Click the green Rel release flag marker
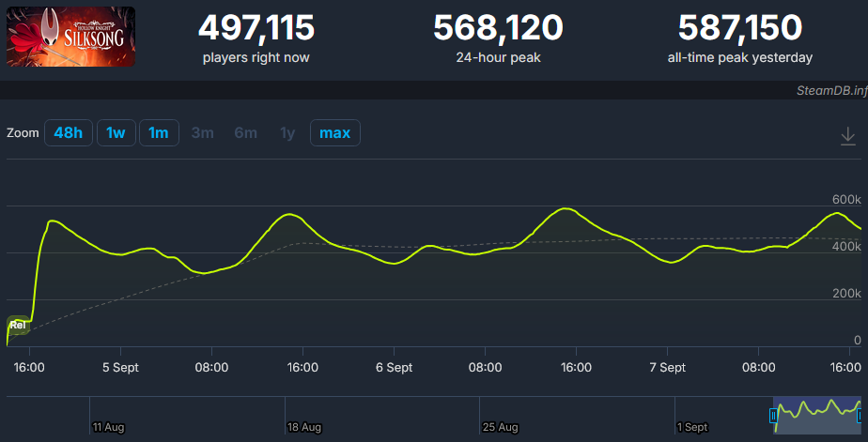This screenshot has width=868, height=442. (x=17, y=326)
